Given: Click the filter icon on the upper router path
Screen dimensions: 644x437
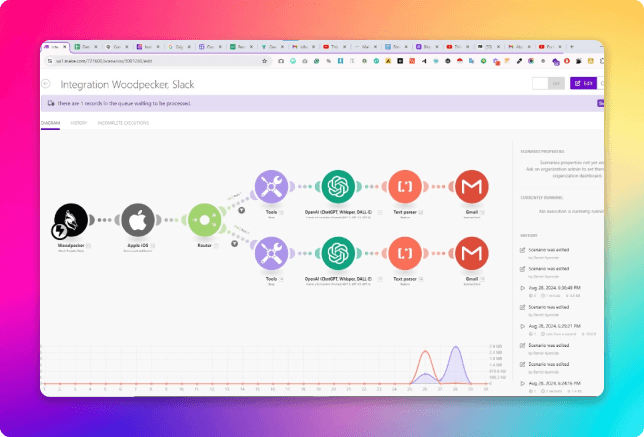Looking at the screenshot, I should tap(242, 210).
